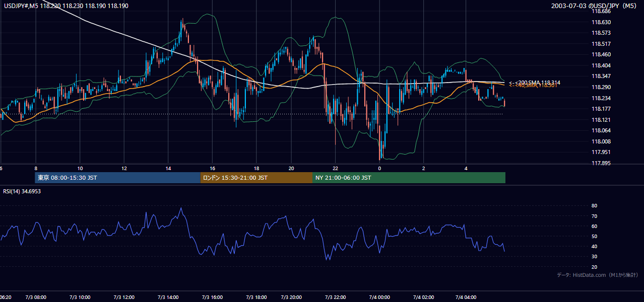The height and width of the screenshot is (302, 644).
Task: Click bottom axis label 7/3 20:00
Action: click(x=291, y=297)
